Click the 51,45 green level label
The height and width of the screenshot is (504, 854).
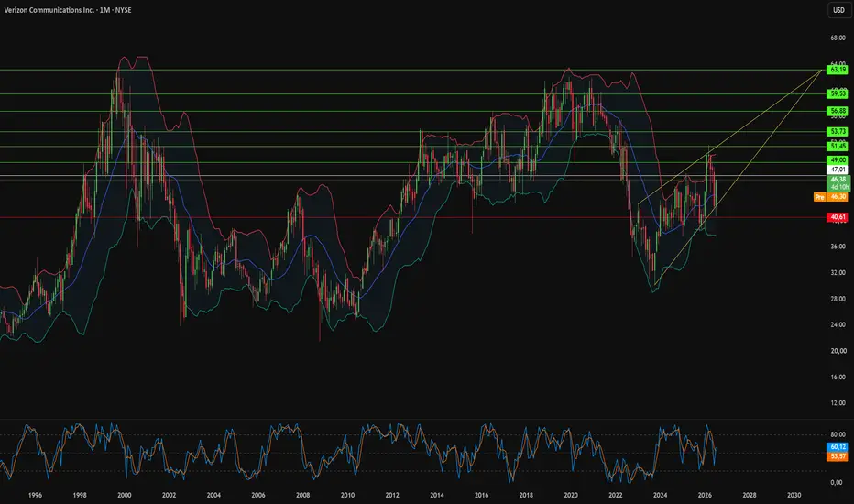[x=838, y=146]
